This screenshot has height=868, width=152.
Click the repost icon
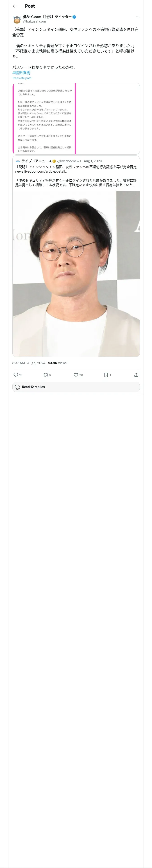coord(45,375)
